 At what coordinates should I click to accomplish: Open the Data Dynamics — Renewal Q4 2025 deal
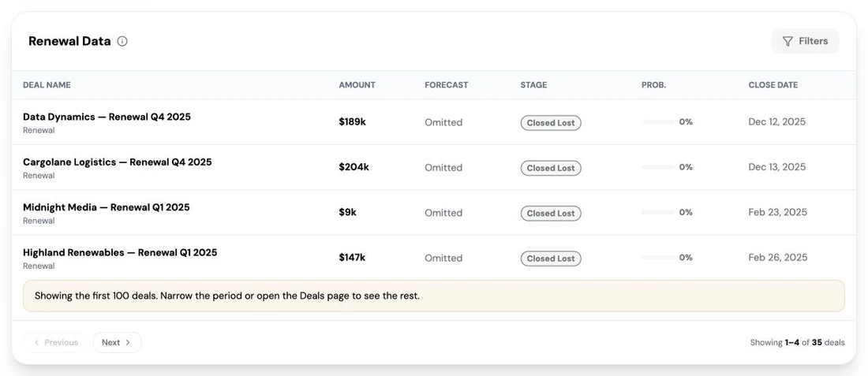pos(107,117)
